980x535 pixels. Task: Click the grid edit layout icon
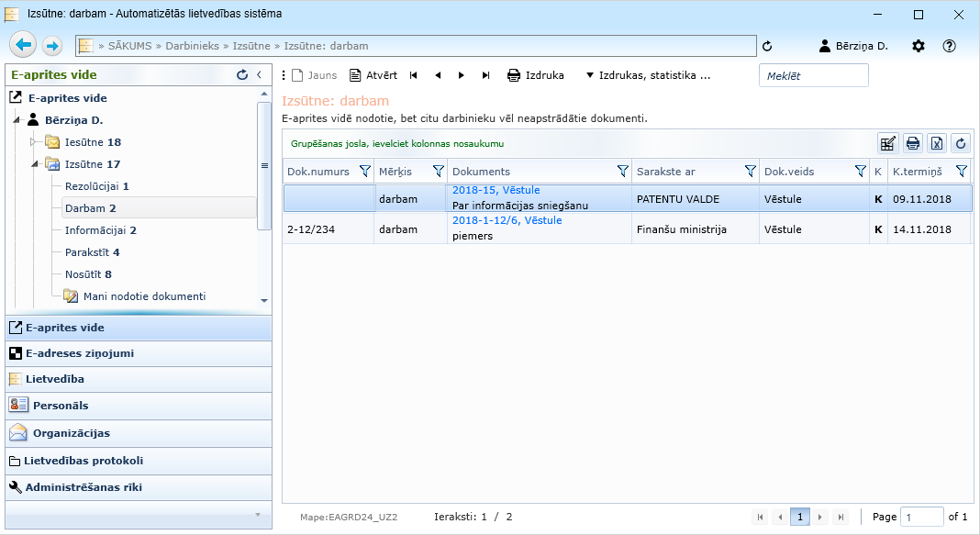click(x=888, y=142)
